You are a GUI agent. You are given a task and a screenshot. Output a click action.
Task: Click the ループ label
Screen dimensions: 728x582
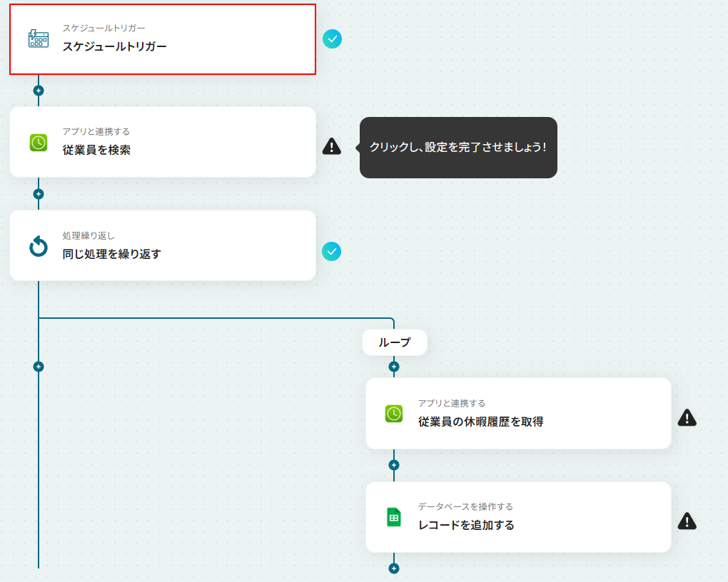pos(394,342)
